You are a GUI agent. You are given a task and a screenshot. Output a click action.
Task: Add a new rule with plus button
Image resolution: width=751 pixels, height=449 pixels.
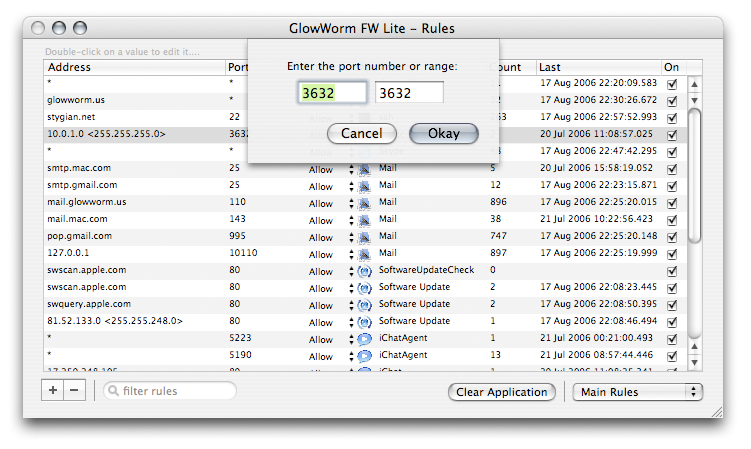53,391
